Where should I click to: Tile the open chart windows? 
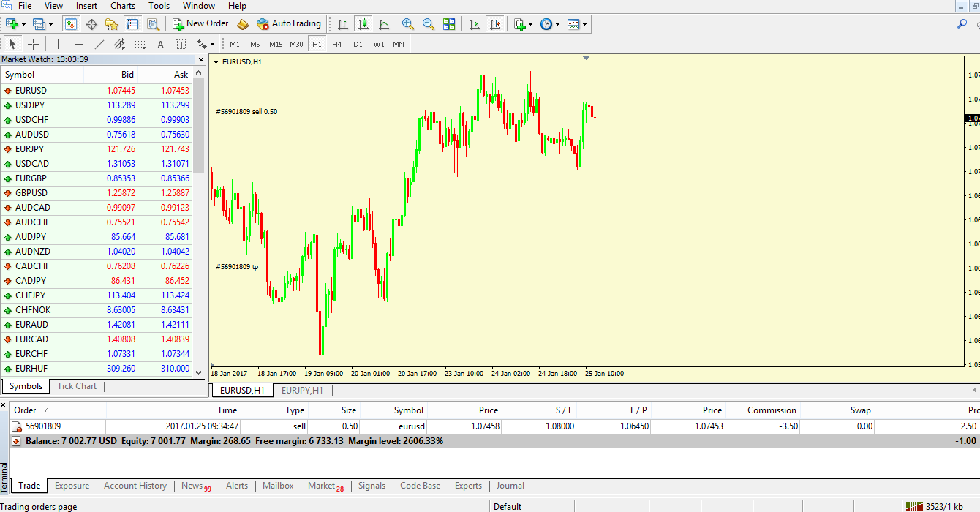[x=448, y=23]
